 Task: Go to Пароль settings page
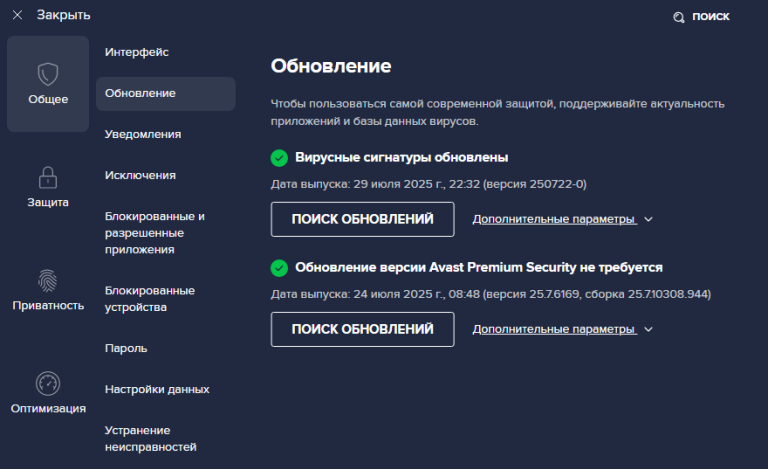(126, 348)
